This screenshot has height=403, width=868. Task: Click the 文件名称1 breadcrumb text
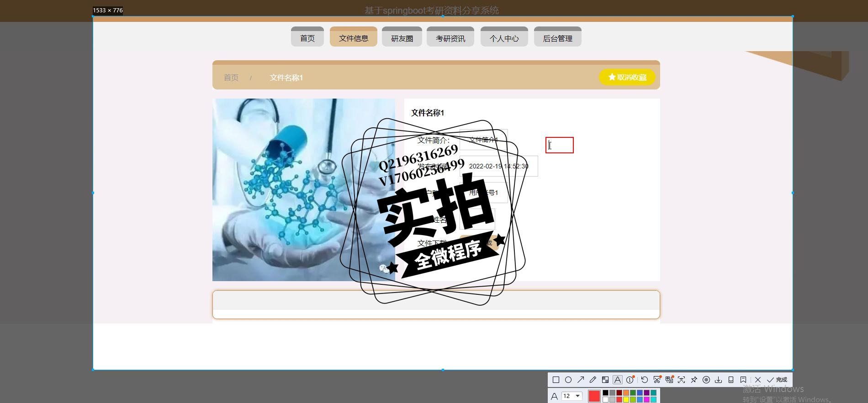(286, 78)
